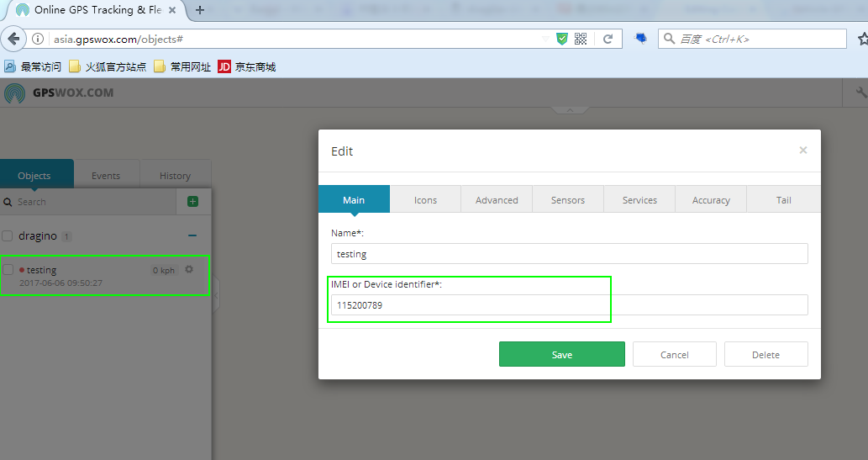
Task: Click the QR code icon in address bar
Action: (580, 39)
